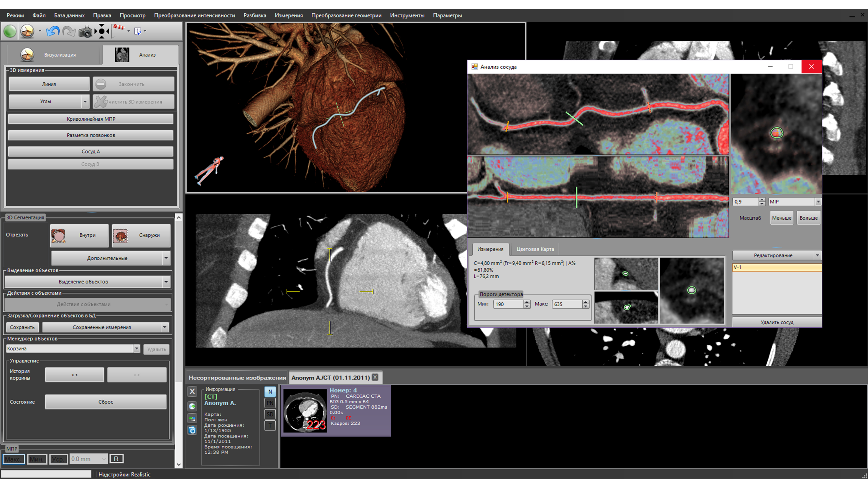
Task: Open the dropdown arrow beside windsock flag icon
Action: tap(128, 31)
